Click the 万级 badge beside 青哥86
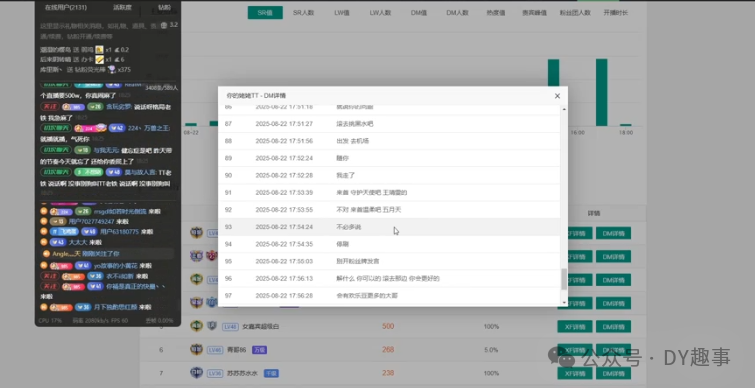This screenshot has width=755, height=388. [260, 350]
